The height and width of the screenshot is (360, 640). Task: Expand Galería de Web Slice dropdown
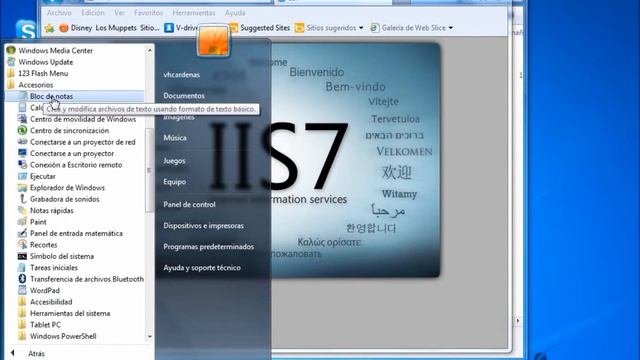451,28
